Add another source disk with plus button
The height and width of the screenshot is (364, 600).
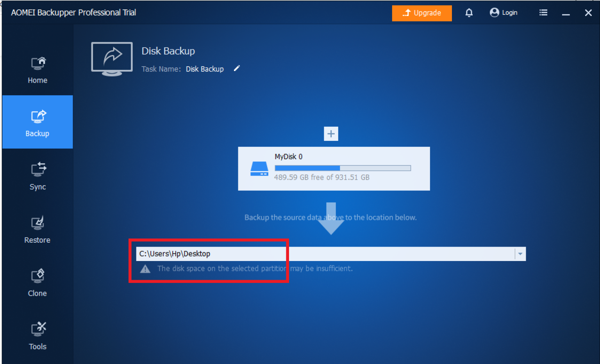(331, 134)
